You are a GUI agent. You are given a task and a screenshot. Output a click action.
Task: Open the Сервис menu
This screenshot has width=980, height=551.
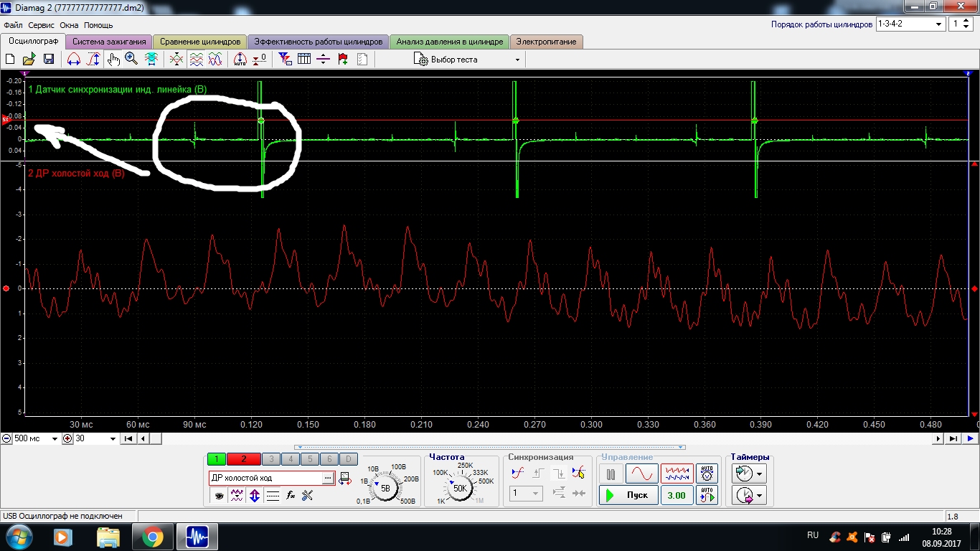pyautogui.click(x=42, y=24)
